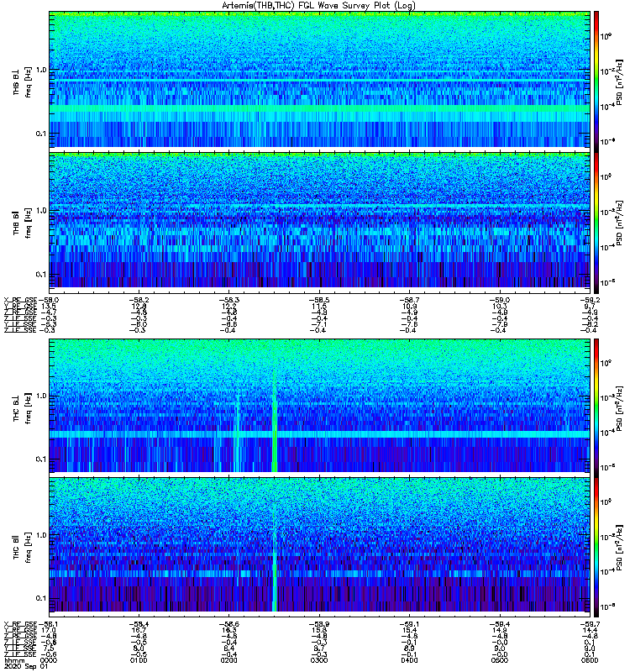
Task: Click the X_RE_GSE value '-58.5'
Action: [x=319, y=300]
